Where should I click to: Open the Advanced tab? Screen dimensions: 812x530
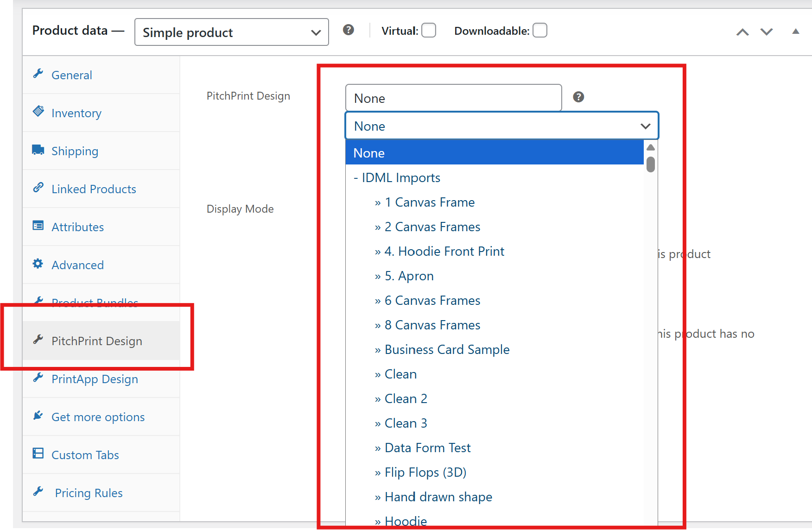[x=101, y=265]
